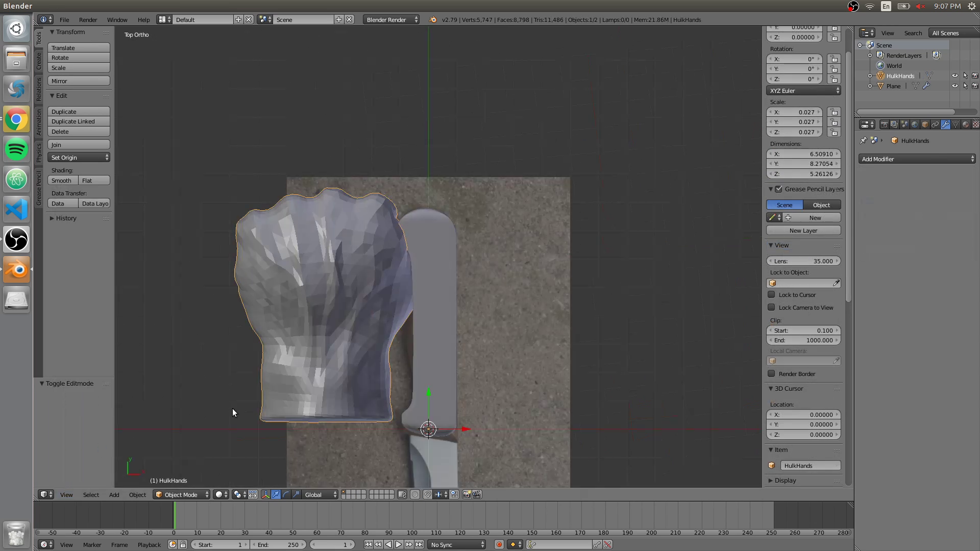Screen dimensions: 980x551
Task: Open the Scene properties tab icon
Action: pos(904,124)
